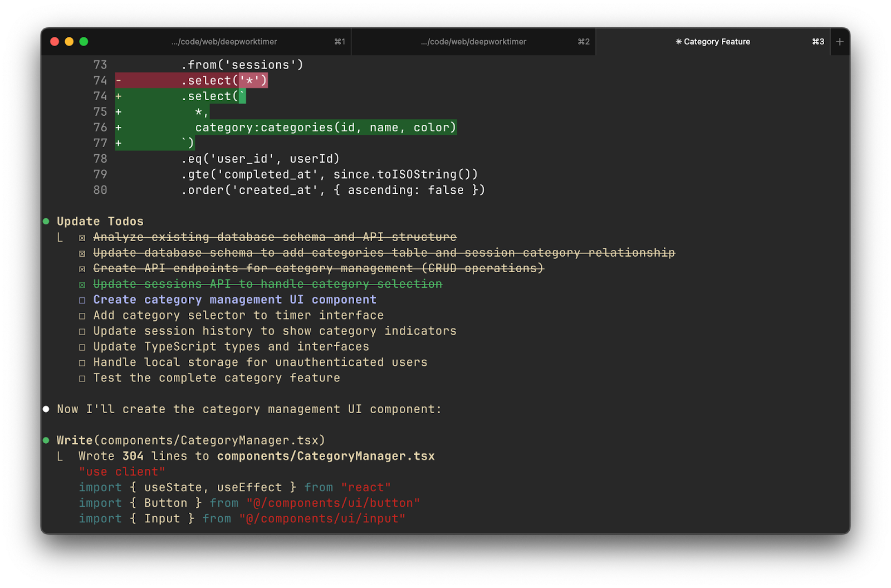Click the plus marker on diff line 76
This screenshot has width=891, height=588.
tap(119, 128)
